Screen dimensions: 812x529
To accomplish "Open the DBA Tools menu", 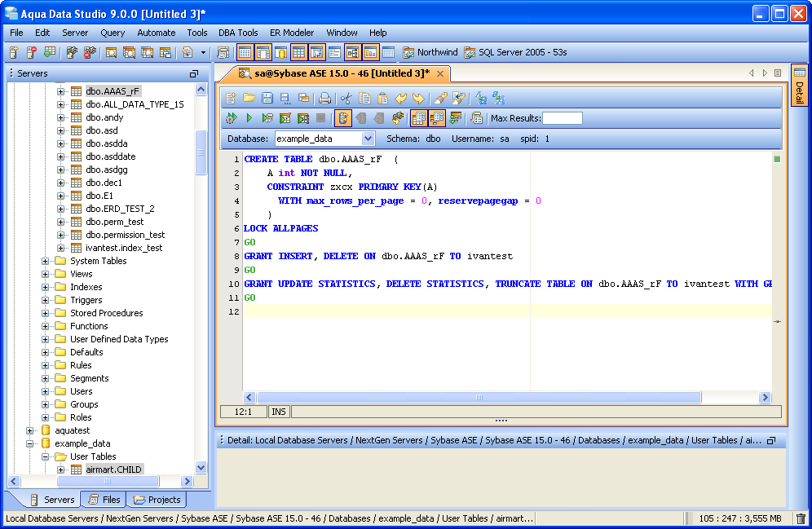I will pos(238,33).
